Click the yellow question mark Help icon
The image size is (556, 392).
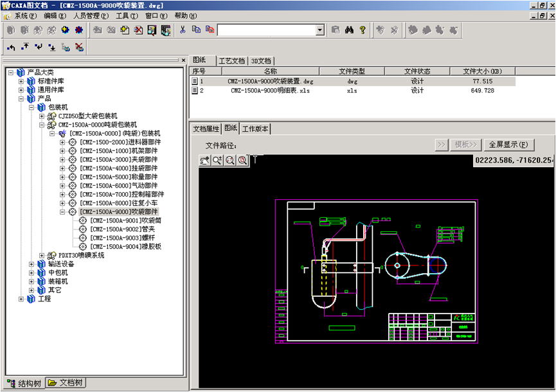click(x=363, y=30)
